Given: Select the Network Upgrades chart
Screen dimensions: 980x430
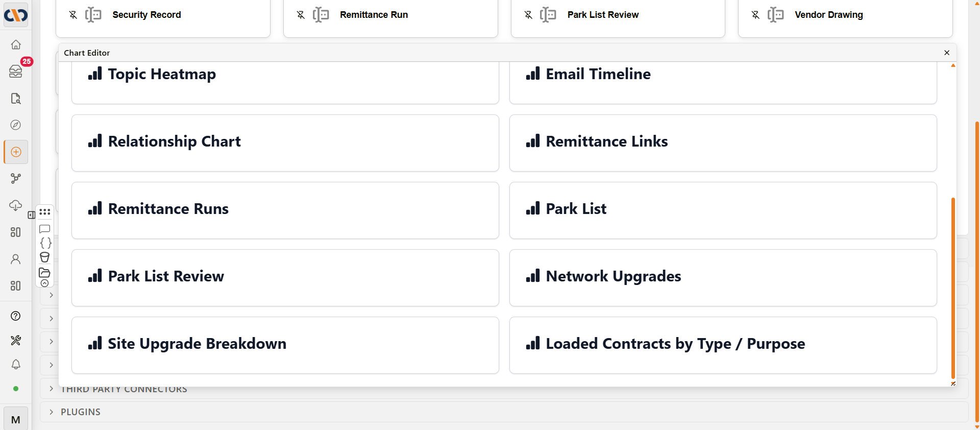Looking at the screenshot, I should coord(723,278).
